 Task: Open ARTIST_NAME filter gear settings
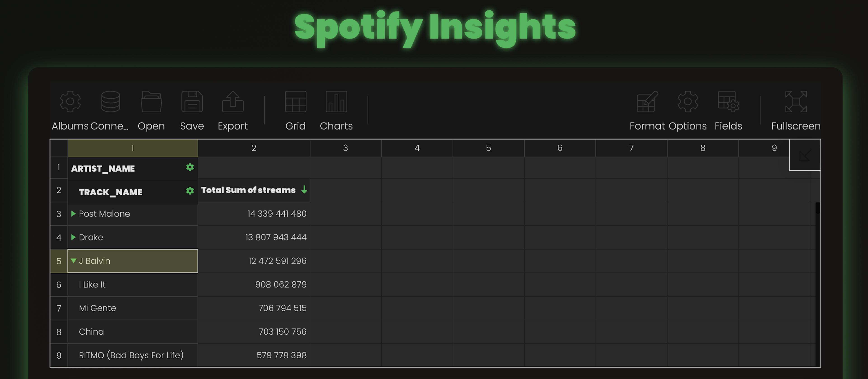[190, 167]
